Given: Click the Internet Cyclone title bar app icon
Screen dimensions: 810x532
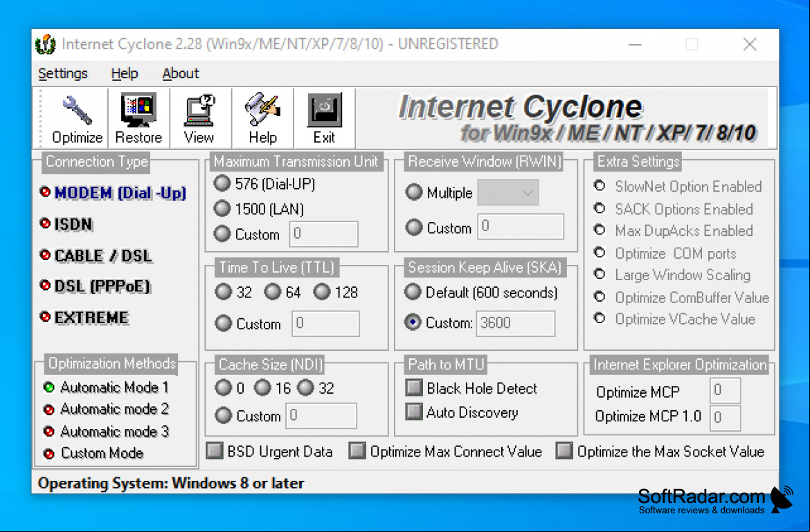Looking at the screenshot, I should 46,44.
